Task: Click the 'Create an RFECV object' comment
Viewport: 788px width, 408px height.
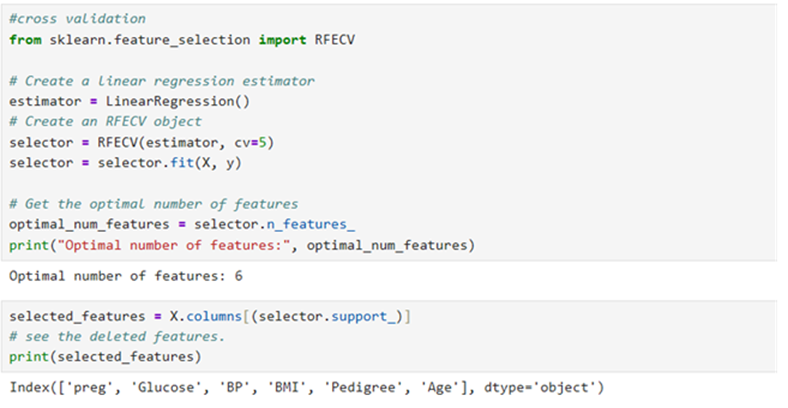Action: coord(112,121)
